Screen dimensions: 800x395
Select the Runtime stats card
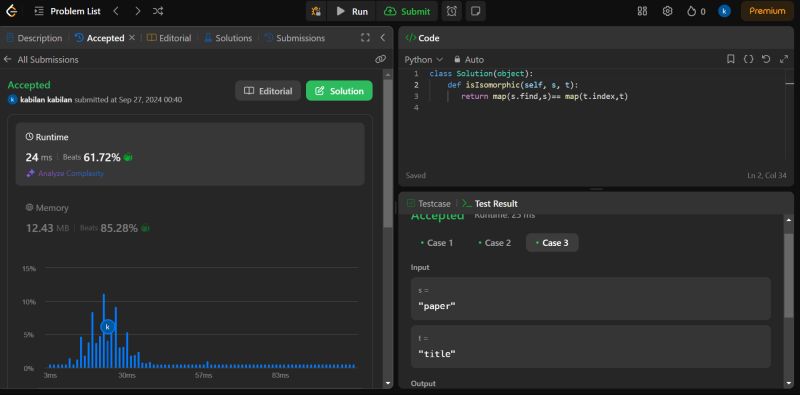tap(190, 154)
